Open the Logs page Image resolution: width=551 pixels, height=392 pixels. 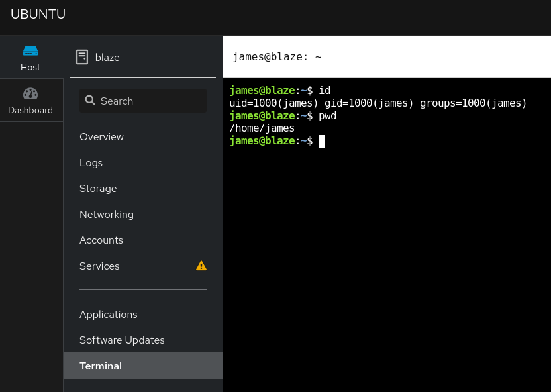click(x=91, y=163)
